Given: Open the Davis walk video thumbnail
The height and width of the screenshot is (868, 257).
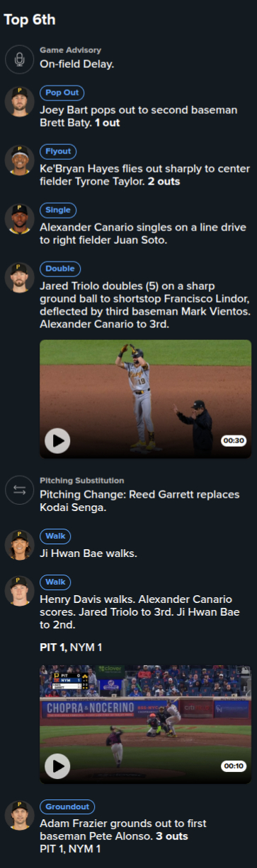Looking at the screenshot, I should click(x=145, y=724).
